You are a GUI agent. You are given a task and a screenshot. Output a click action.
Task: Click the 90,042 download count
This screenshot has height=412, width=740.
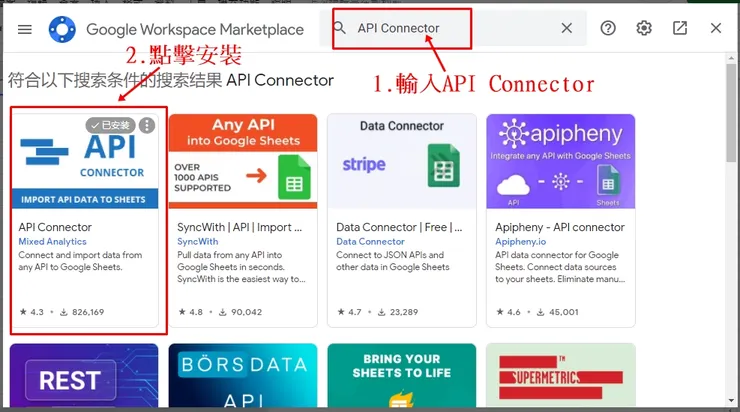[x=240, y=312]
